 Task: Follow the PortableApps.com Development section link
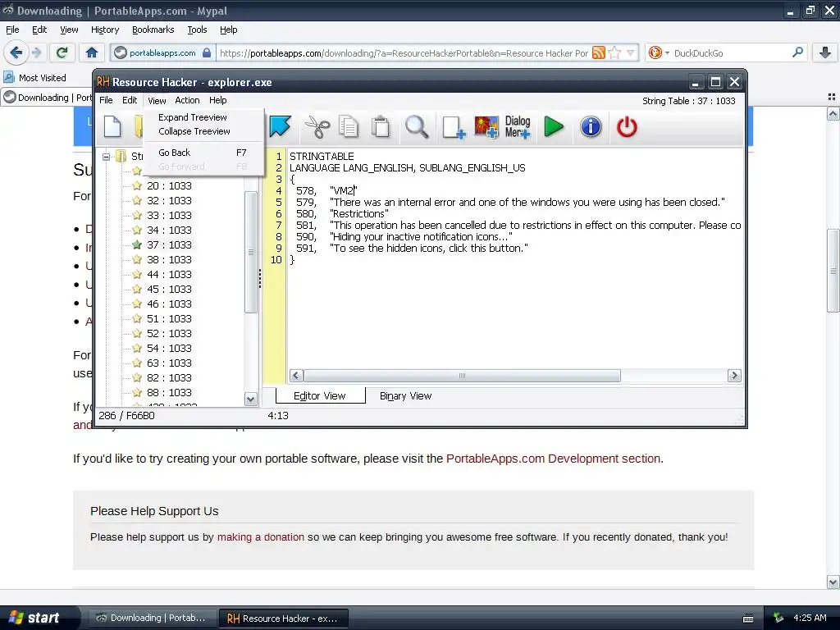554,459
